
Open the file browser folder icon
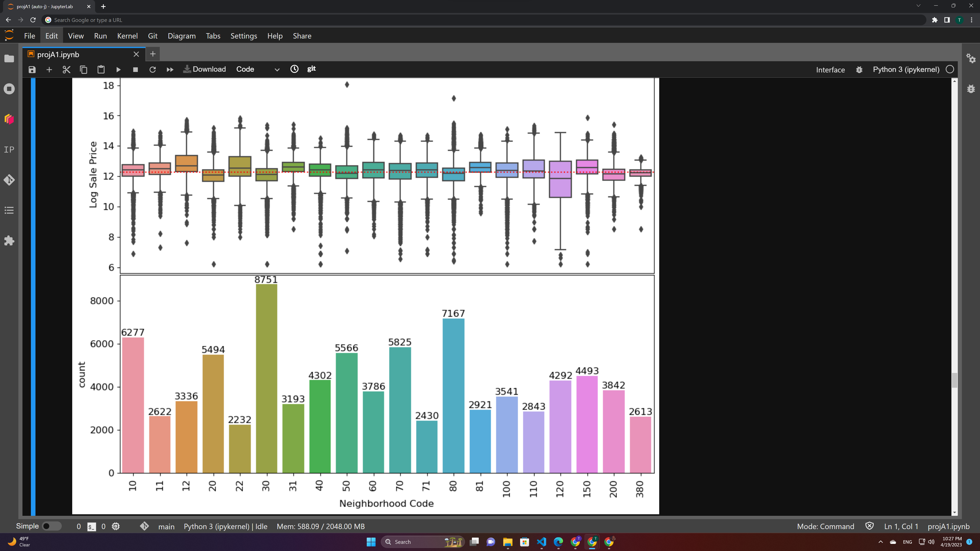[9, 59]
